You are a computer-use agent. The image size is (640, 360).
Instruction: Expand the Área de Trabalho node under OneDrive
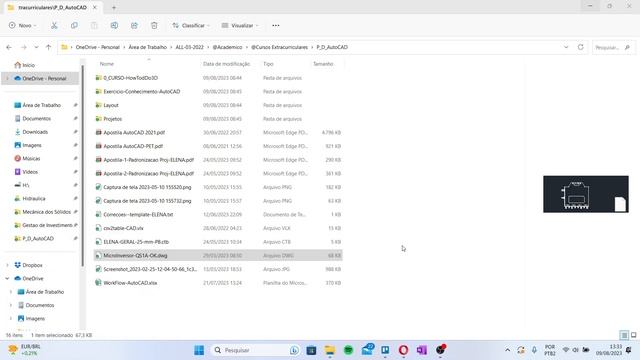pyautogui.click(x=11, y=292)
